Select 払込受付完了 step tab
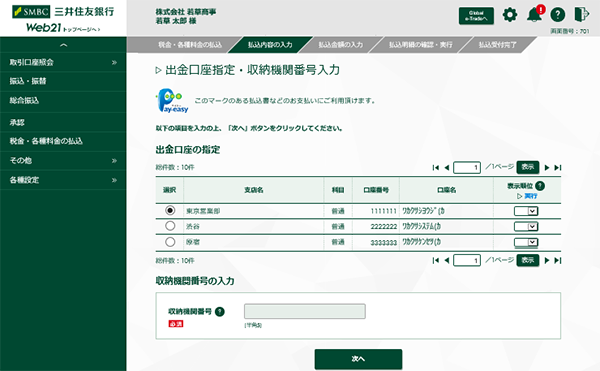The image size is (600, 371). [497, 45]
